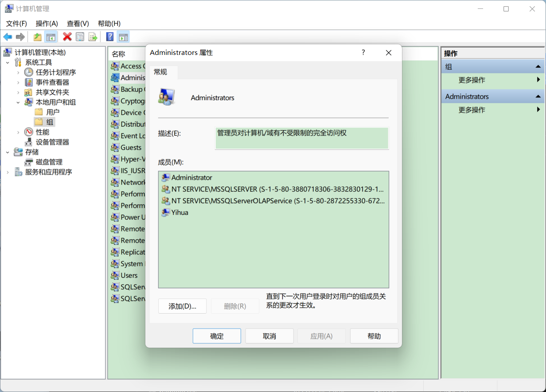The image size is (546, 392).
Task: Toggle the console tree pane icon
Action: click(x=51, y=37)
